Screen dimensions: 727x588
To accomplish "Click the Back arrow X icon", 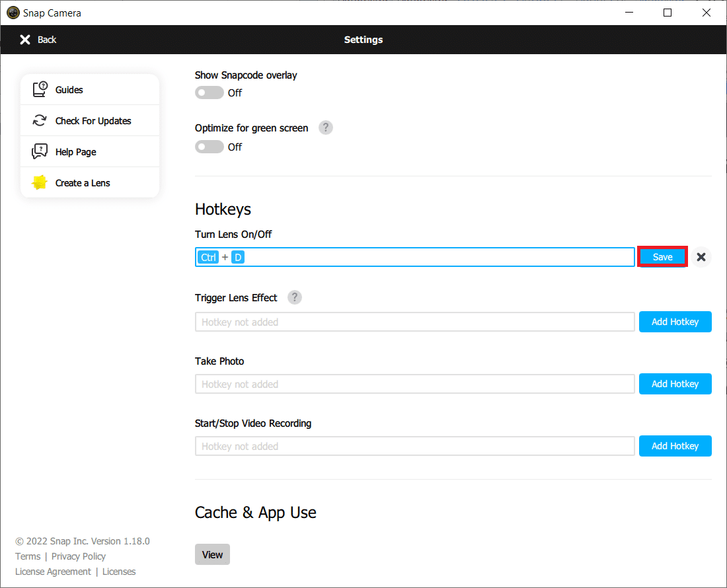I will coord(25,40).
